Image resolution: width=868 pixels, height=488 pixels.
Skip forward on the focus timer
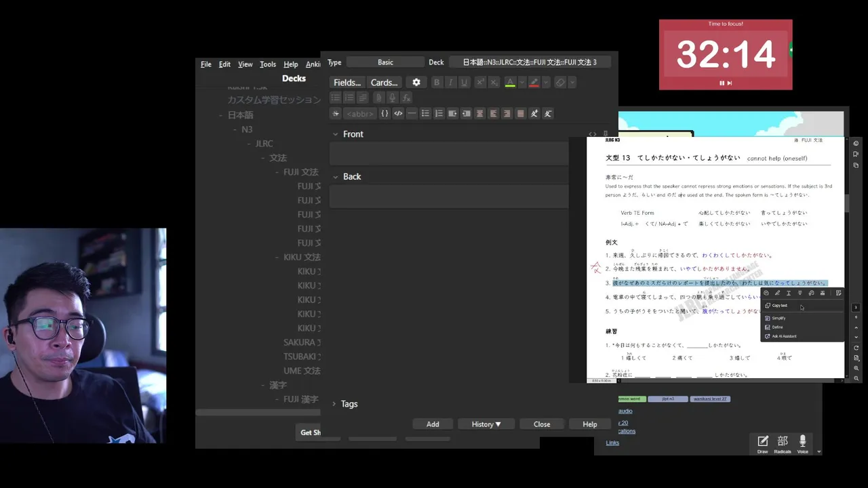(730, 83)
